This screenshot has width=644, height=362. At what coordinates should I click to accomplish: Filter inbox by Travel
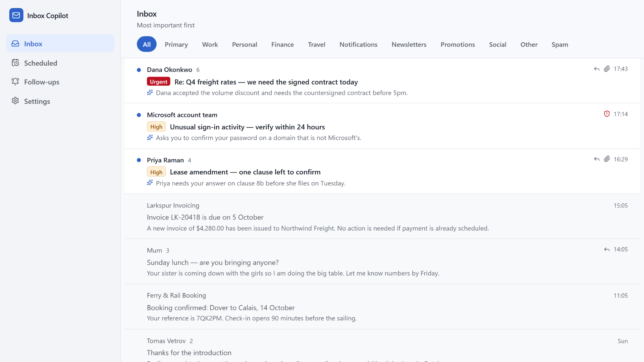[x=317, y=44]
